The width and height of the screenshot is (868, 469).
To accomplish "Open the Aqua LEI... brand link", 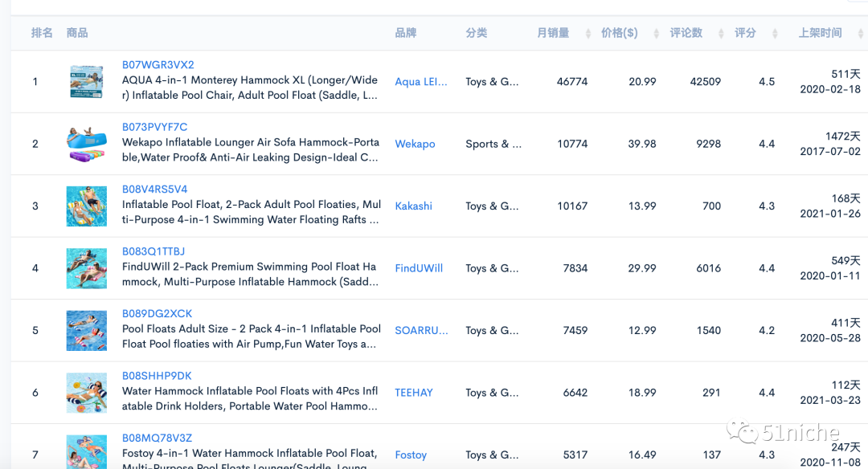I will pyautogui.click(x=420, y=82).
